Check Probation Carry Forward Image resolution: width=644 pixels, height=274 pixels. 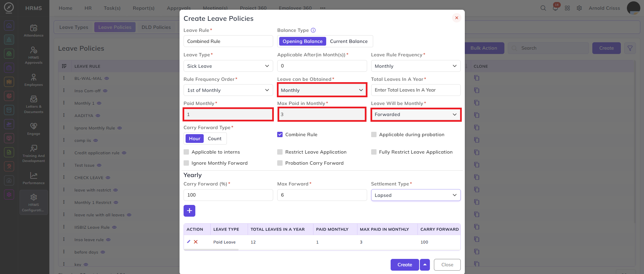coord(280,163)
